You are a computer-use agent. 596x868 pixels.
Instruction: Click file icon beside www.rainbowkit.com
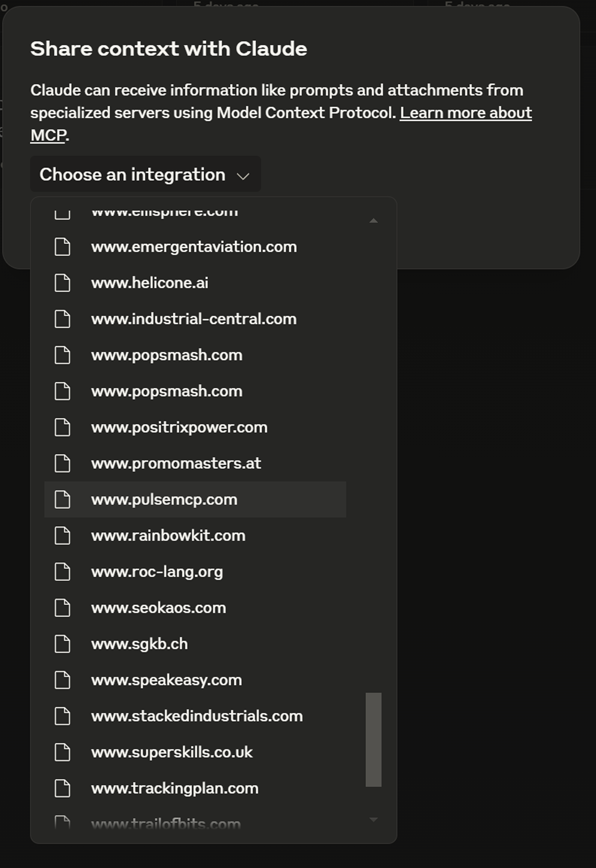tap(62, 536)
